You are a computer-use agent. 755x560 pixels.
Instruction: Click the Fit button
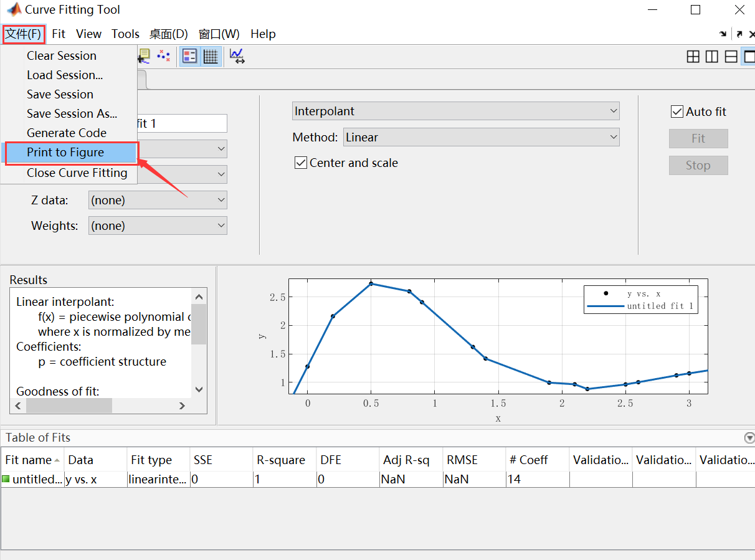point(698,138)
